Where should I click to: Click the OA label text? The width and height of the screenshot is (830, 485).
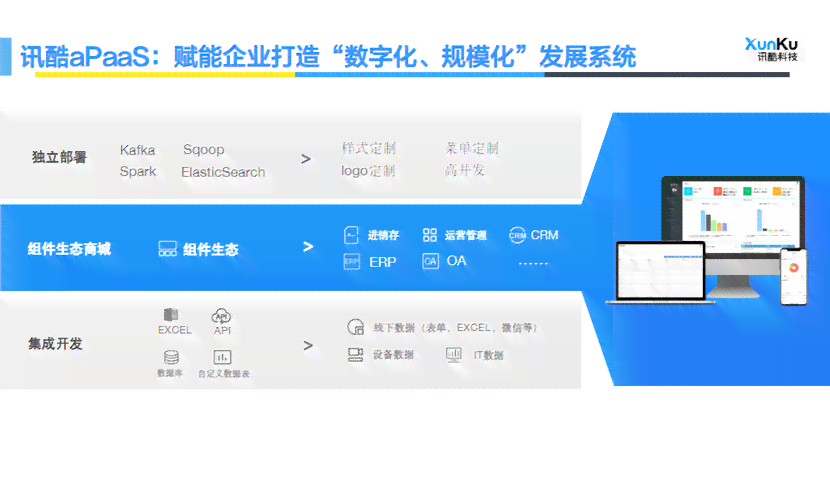pyautogui.click(x=457, y=261)
